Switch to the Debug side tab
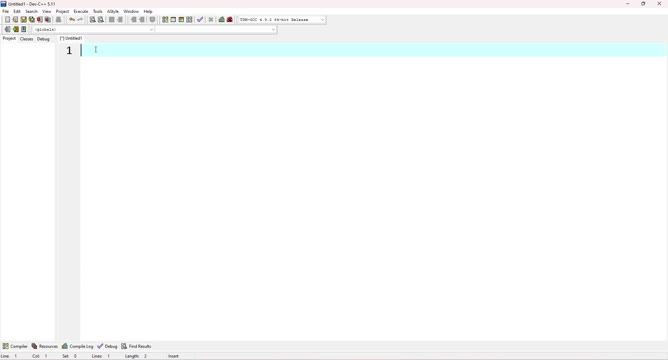 [x=43, y=39]
